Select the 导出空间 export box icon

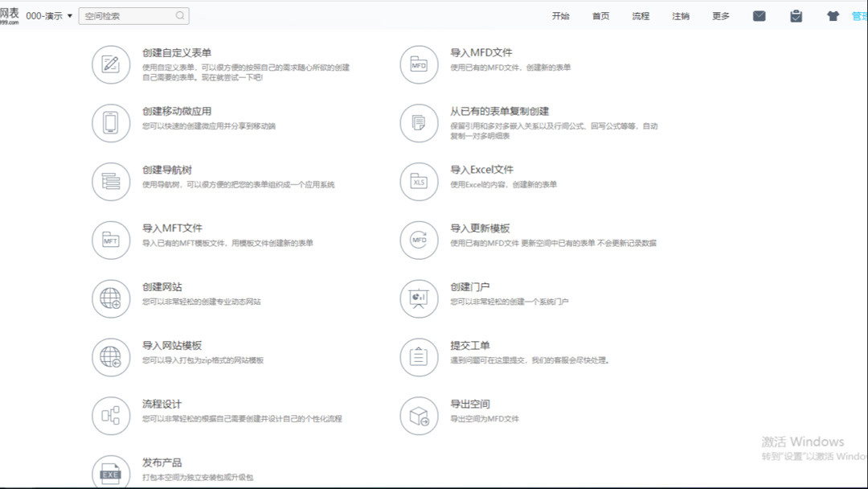(418, 415)
